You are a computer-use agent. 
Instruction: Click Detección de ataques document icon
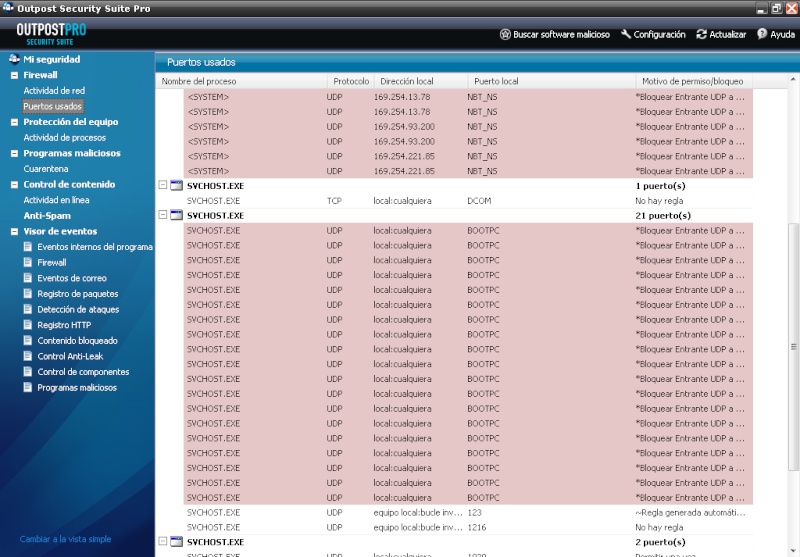28,309
